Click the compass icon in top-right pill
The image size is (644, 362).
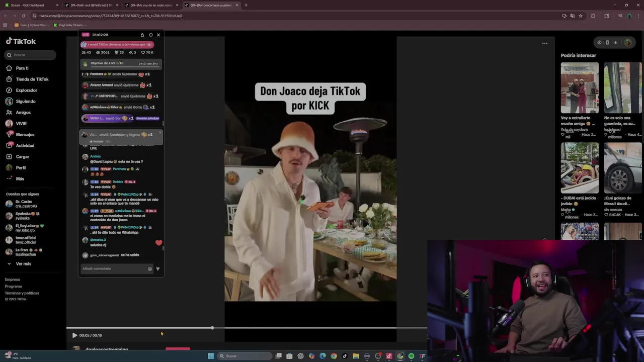599,43
